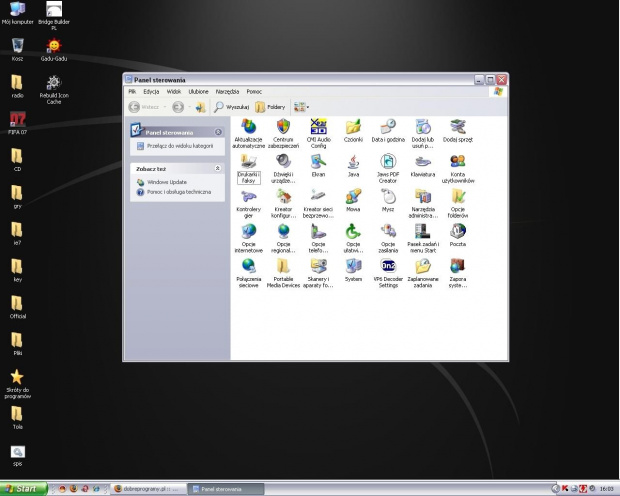The height and width of the screenshot is (496, 620).
Task: Open Jaws PDF Creator icon
Action: pyautogui.click(x=388, y=168)
